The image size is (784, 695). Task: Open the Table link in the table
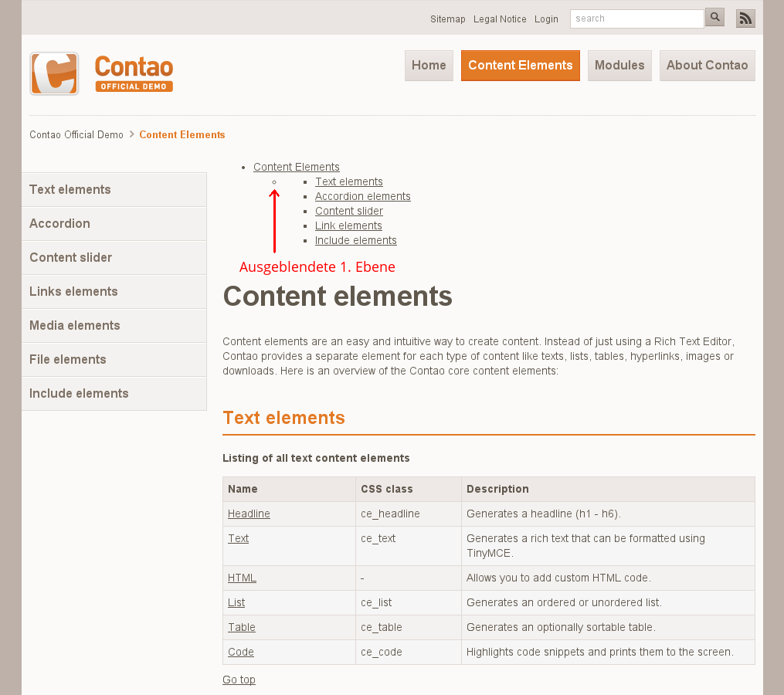click(x=242, y=627)
